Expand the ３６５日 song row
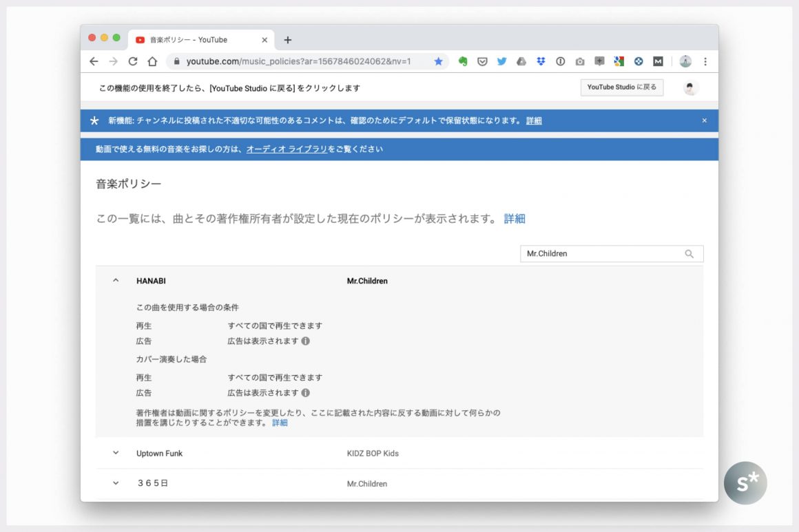Viewport: 799px width, 532px height. tap(116, 483)
